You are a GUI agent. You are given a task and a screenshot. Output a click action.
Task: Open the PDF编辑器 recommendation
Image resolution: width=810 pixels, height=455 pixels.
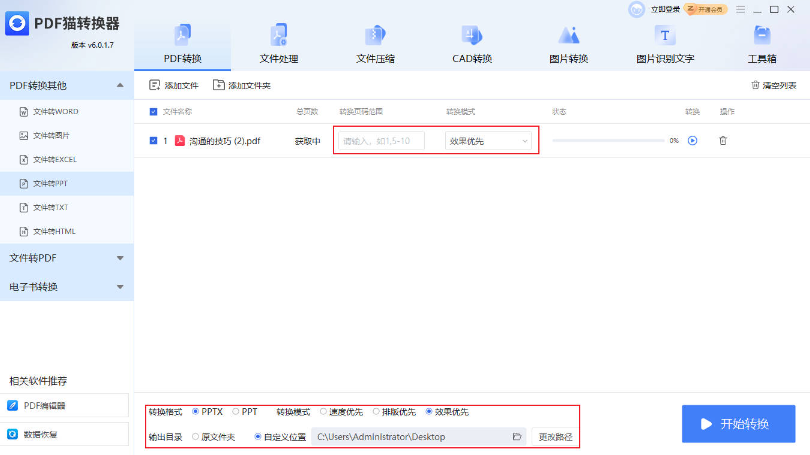tap(64, 405)
